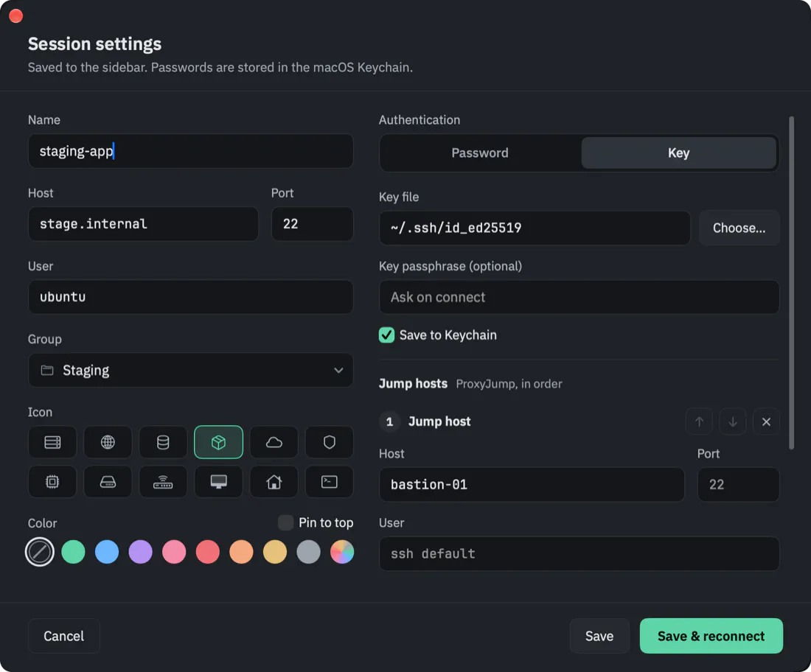Select the red color swatch
Image resolution: width=811 pixels, height=672 pixels.
pos(208,552)
